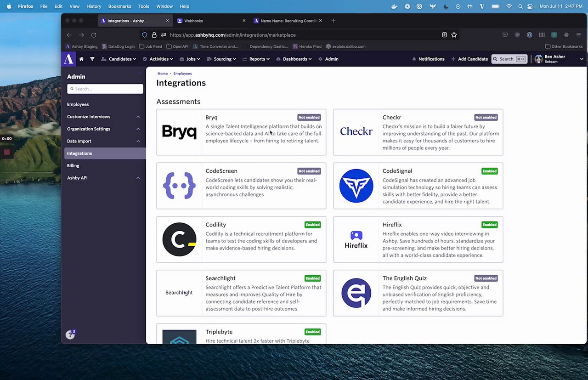Click the Searchlight logo

[x=179, y=293]
